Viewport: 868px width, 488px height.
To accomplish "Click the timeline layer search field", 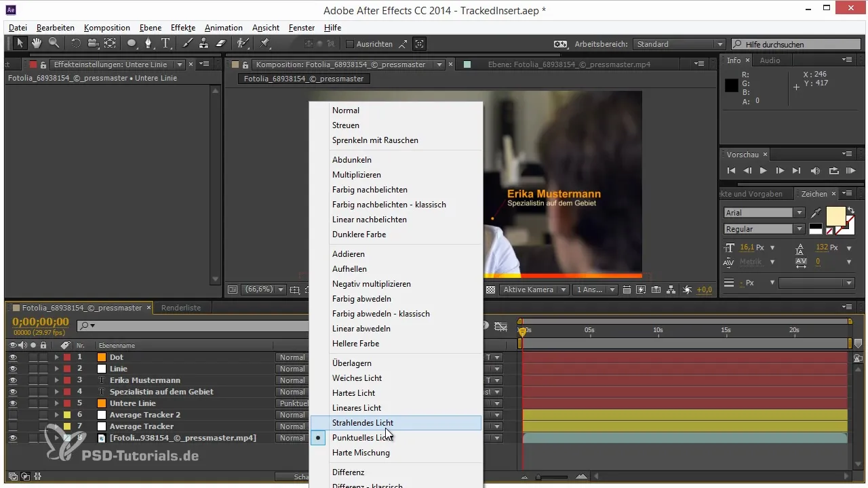I will [193, 326].
